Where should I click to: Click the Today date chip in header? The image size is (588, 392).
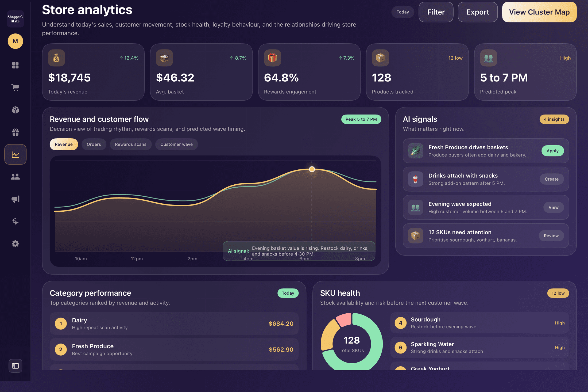pos(403,12)
